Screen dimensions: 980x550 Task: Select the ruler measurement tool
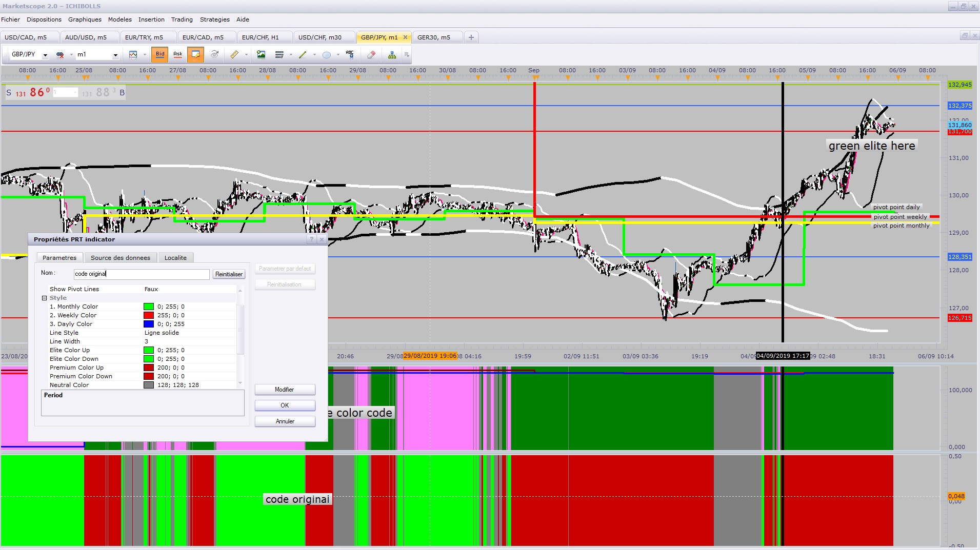pyautogui.click(x=234, y=54)
